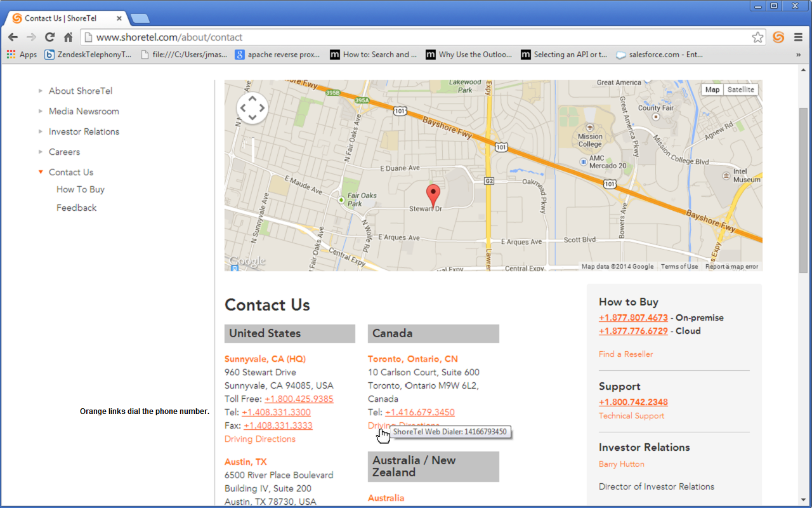Bookmark this page with the star icon
Image resolution: width=812 pixels, height=508 pixels.
pos(757,37)
